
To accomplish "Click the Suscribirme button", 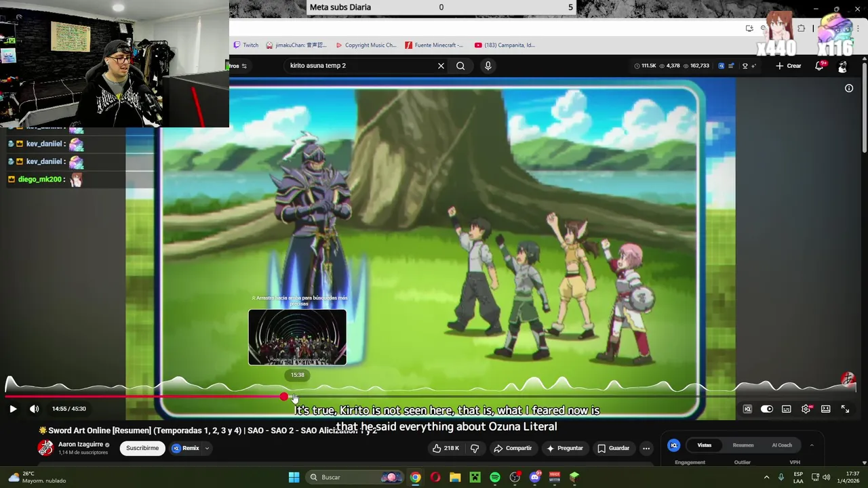I will click(142, 448).
